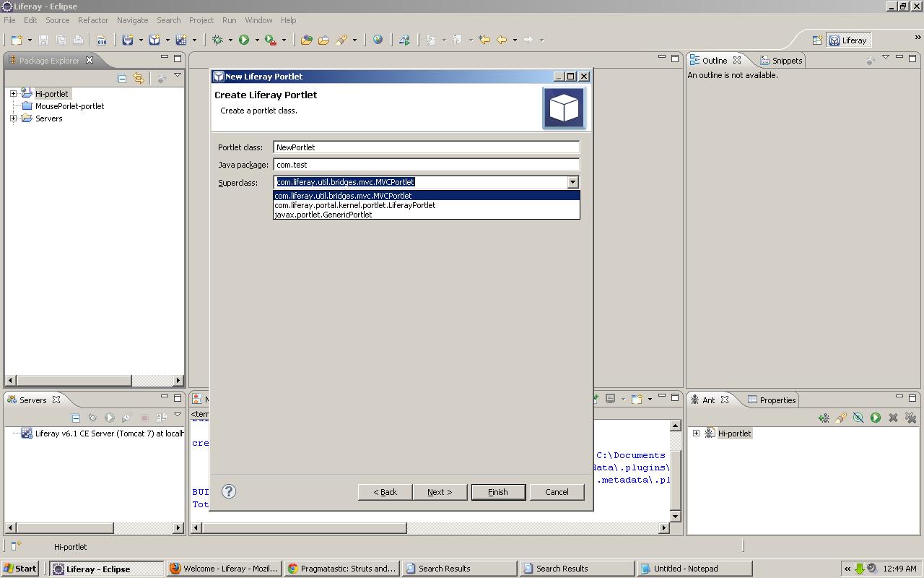Viewport: 924px width, 578px height.
Task: Open the Package Explorer view menu arrow
Action: click(178, 75)
